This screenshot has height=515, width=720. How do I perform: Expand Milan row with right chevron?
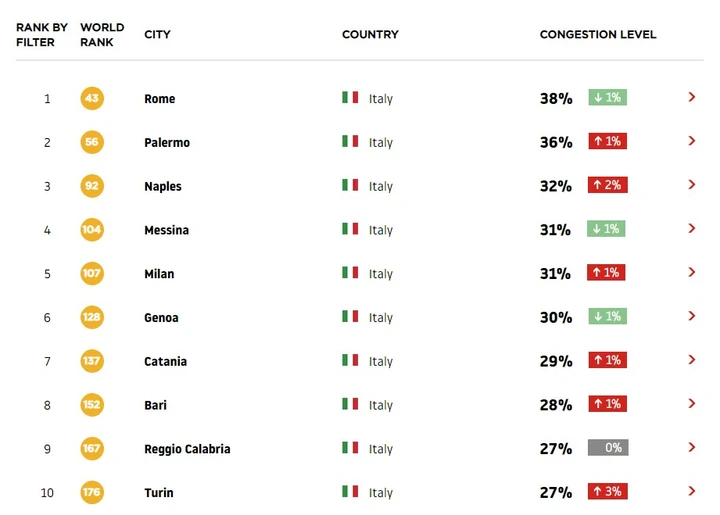click(692, 272)
